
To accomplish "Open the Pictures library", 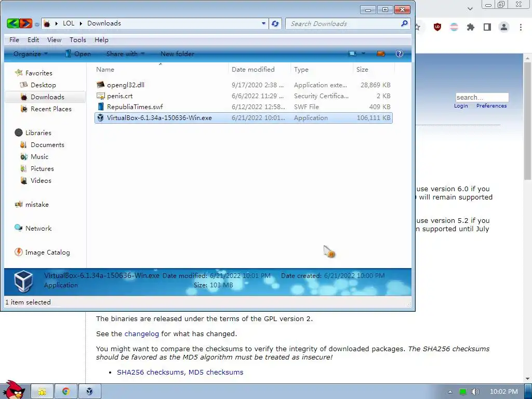I will [42, 169].
